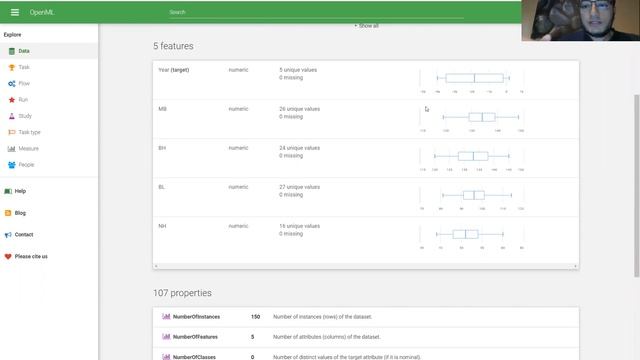Image resolution: width=640 pixels, height=360 pixels.
Task: Click the Task trophy icon
Action: tap(11, 67)
